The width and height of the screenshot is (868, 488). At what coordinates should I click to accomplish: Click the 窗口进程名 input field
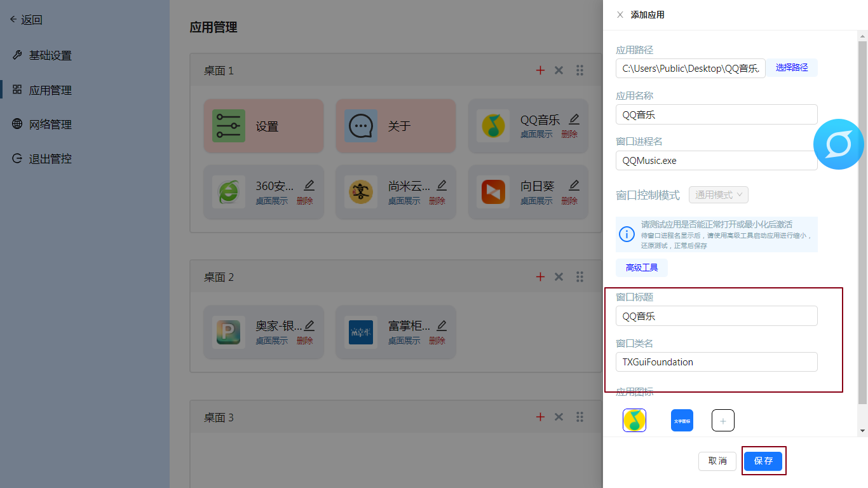coord(717,160)
